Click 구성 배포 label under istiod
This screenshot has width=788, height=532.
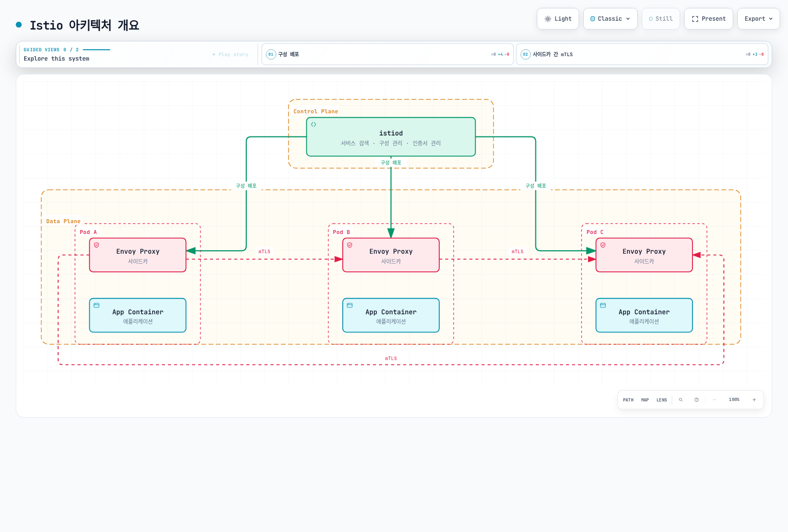coord(391,163)
